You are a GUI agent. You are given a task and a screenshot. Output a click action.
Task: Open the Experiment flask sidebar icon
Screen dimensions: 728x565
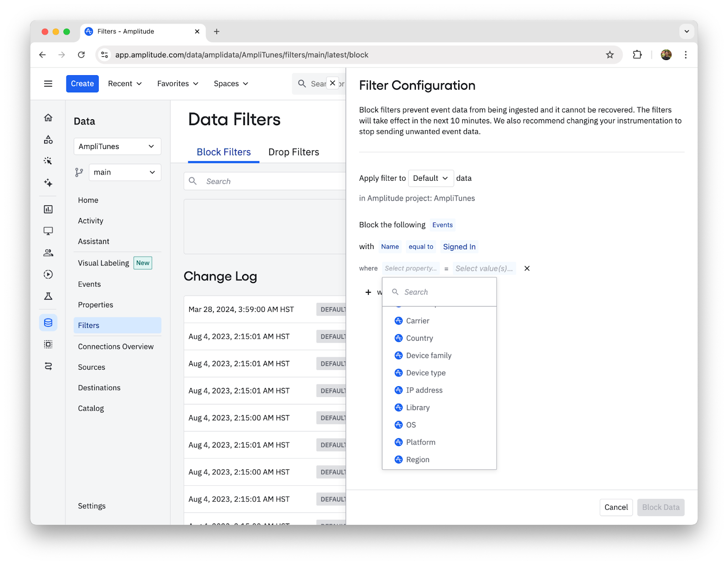pyautogui.click(x=48, y=296)
